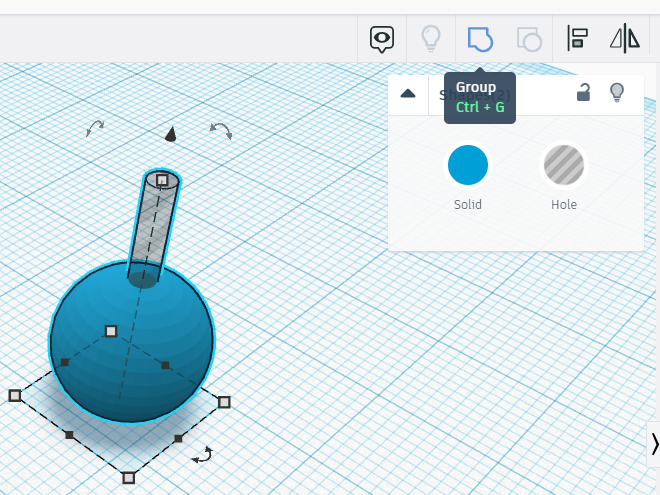
Task: Click the far-left white corner handle
Action: pyautogui.click(x=15, y=395)
